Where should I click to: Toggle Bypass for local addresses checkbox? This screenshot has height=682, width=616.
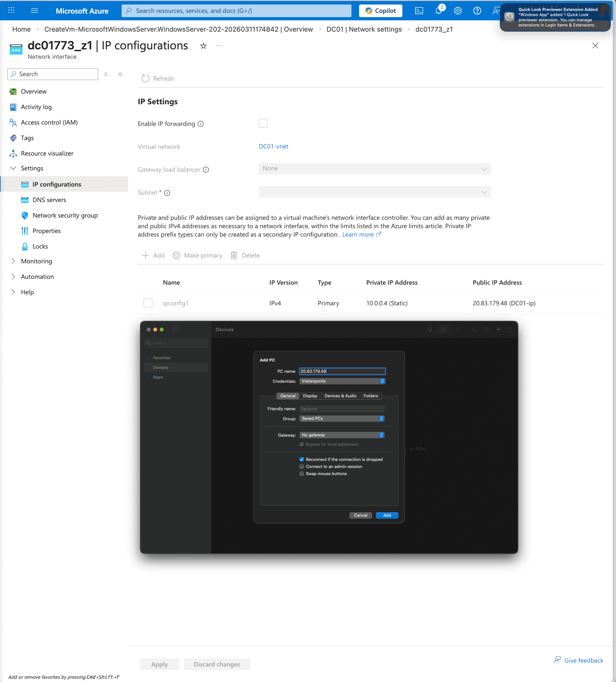point(301,444)
